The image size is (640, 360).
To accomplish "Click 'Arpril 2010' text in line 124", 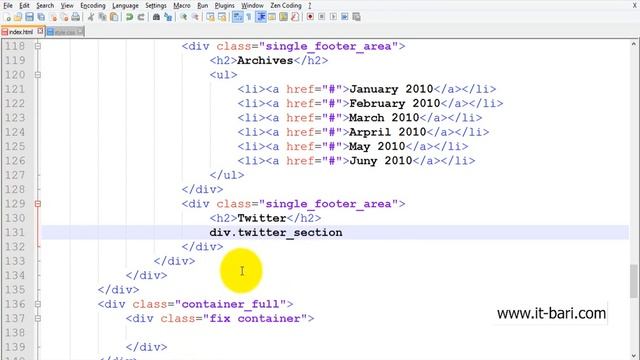I will pos(388,132).
